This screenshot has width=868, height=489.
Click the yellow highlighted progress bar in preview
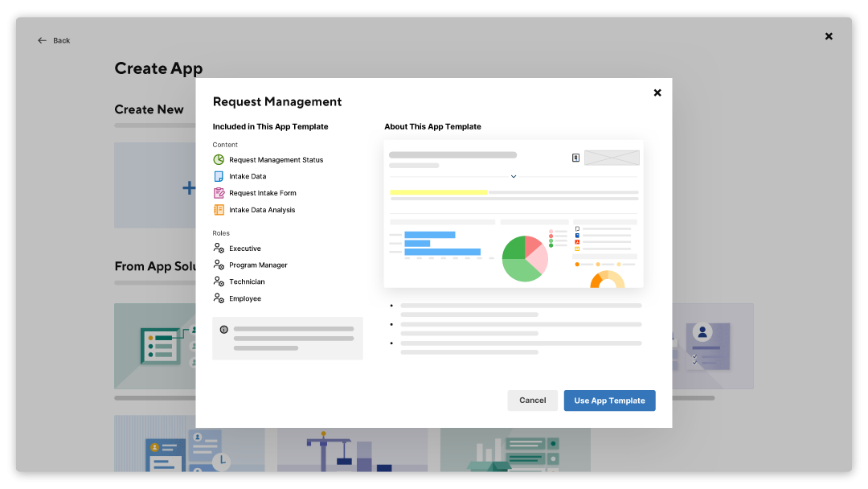tap(438, 192)
